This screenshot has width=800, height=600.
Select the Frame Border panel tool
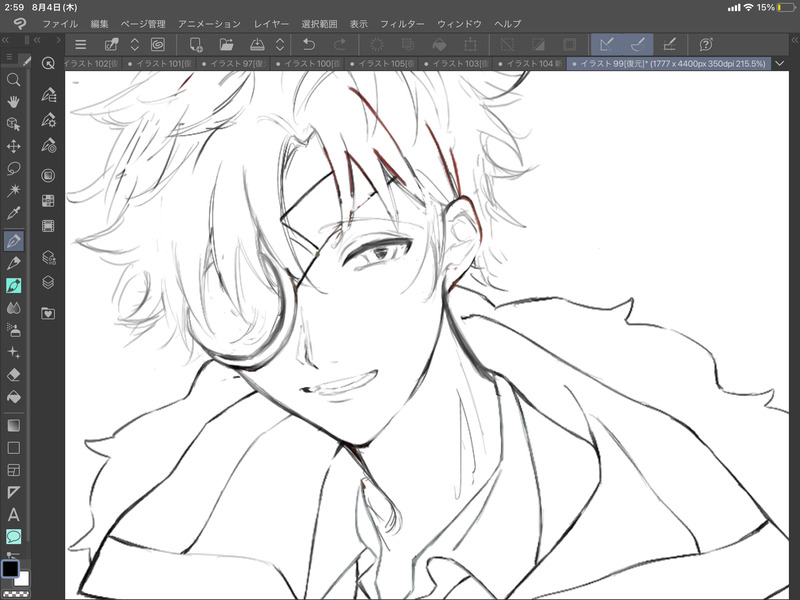coord(14,470)
